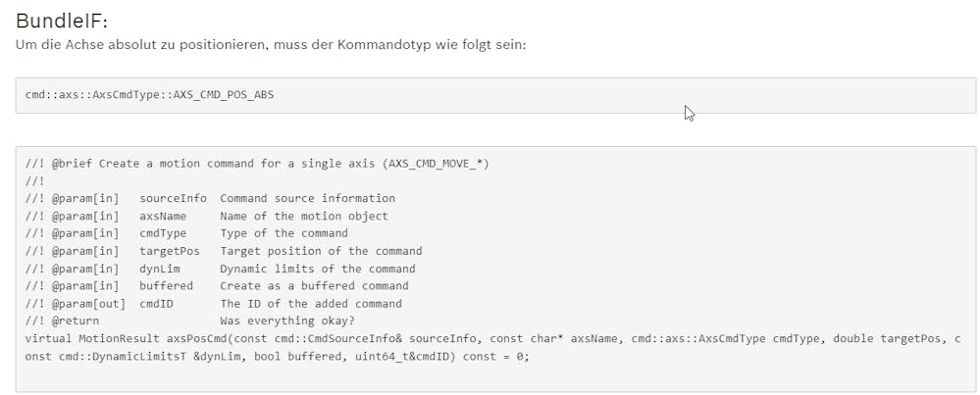Click "Target position of the command" description
980x395 pixels.
click(321, 251)
